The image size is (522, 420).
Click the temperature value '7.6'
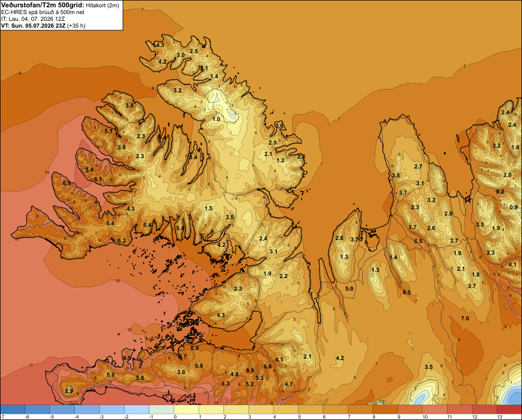(x=465, y=318)
